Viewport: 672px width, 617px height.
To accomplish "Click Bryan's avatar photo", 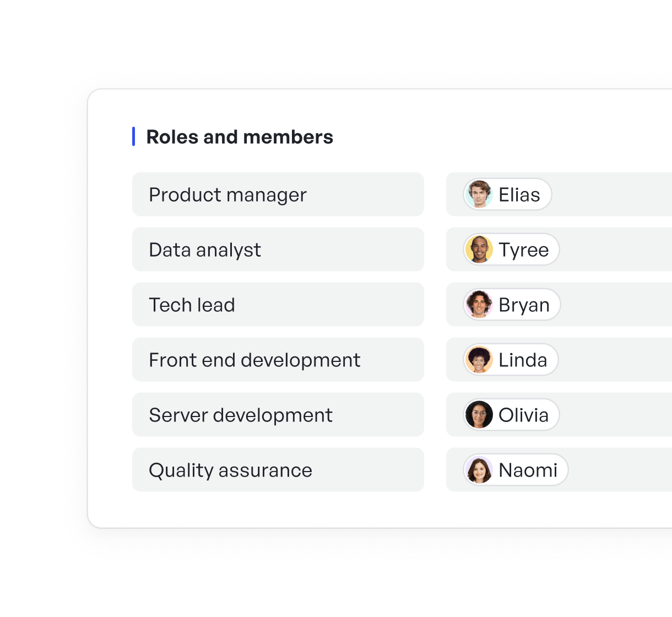I will 479,305.
